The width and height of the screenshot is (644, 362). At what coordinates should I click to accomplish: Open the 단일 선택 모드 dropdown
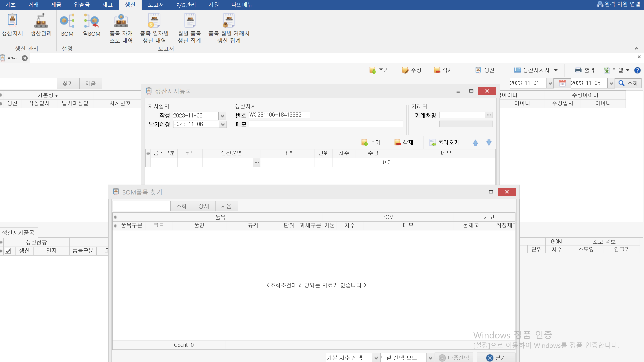430,358
